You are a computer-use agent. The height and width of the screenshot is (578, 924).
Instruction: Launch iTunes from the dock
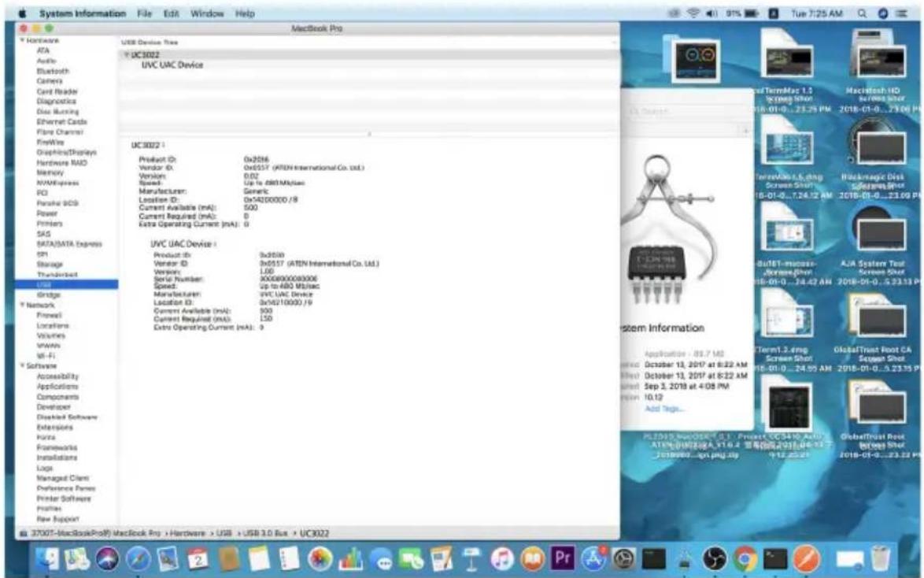pyautogui.click(x=502, y=558)
